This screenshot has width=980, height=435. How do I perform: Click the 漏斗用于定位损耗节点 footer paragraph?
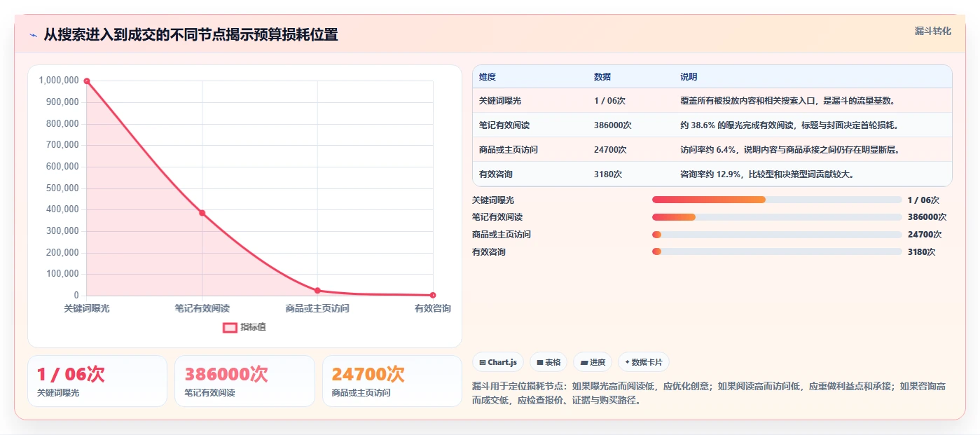710,394
